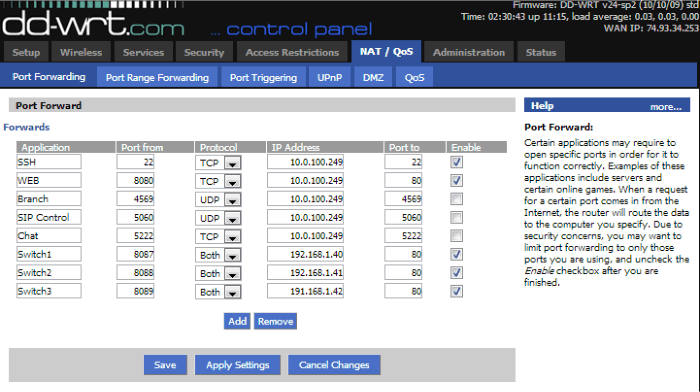This screenshot has width=700, height=392.
Task: Open the UPnP sub-tab
Action: click(329, 77)
